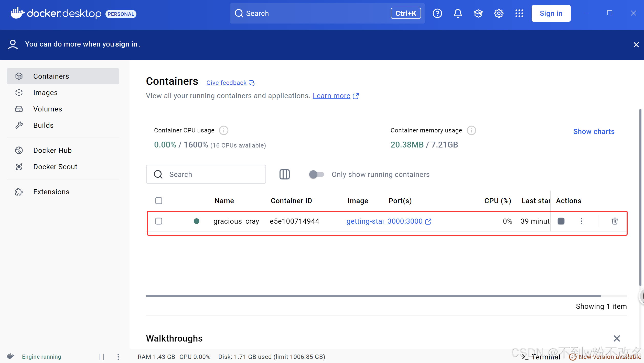Sort by the Container ID column header

click(x=291, y=201)
